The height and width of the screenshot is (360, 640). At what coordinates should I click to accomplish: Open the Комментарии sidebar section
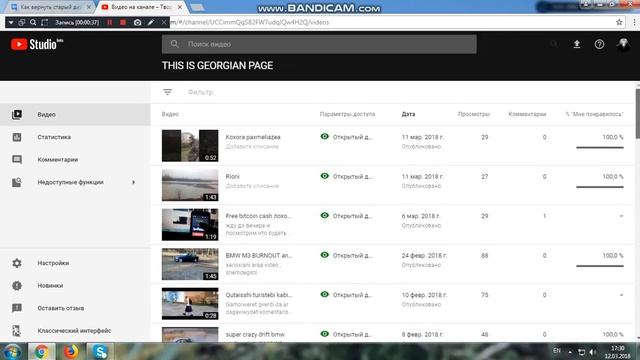[x=75, y=160]
